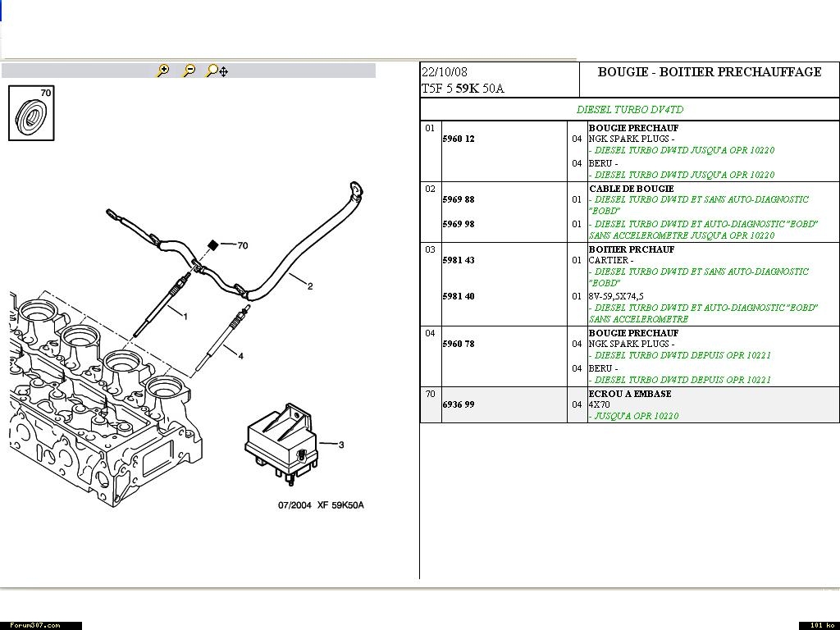Open part number 5981 43
Image resolution: width=840 pixels, height=630 pixels.
point(459,261)
